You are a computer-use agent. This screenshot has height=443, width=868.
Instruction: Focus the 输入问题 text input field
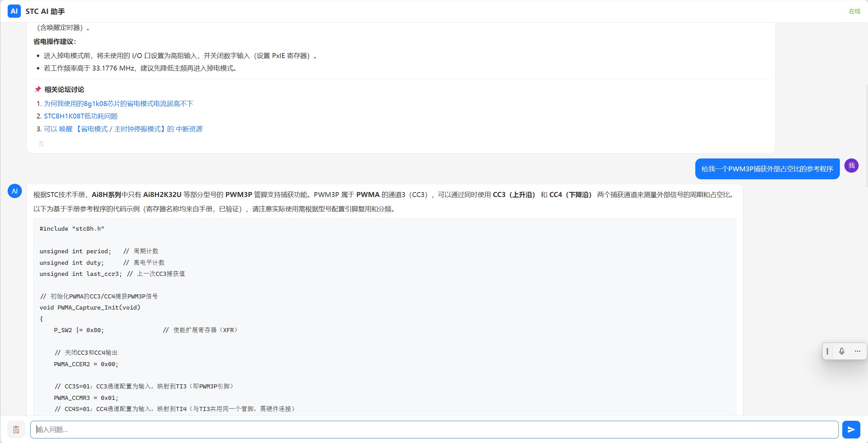[x=434, y=430]
